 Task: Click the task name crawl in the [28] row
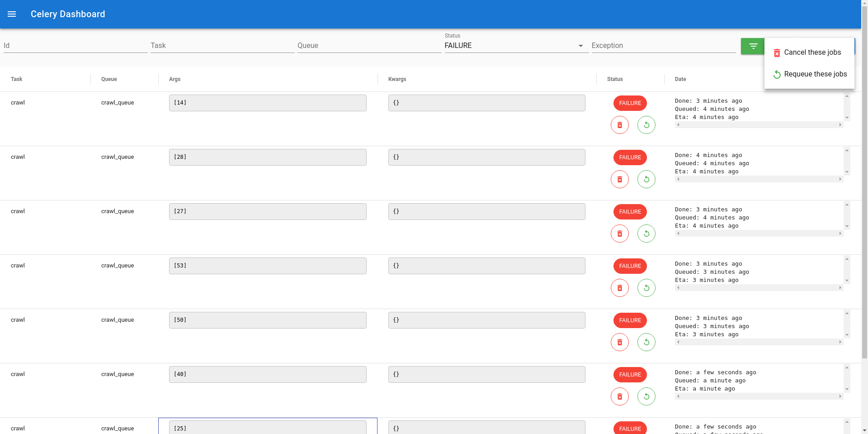pyautogui.click(x=18, y=157)
